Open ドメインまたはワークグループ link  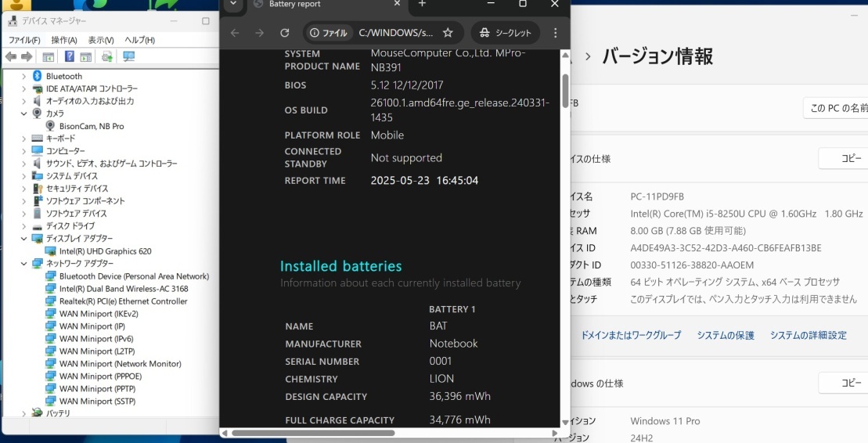[631, 335]
